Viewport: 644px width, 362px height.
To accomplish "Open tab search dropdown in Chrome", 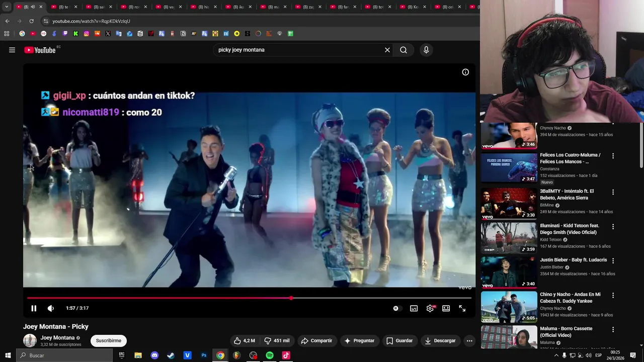I will point(7,7).
